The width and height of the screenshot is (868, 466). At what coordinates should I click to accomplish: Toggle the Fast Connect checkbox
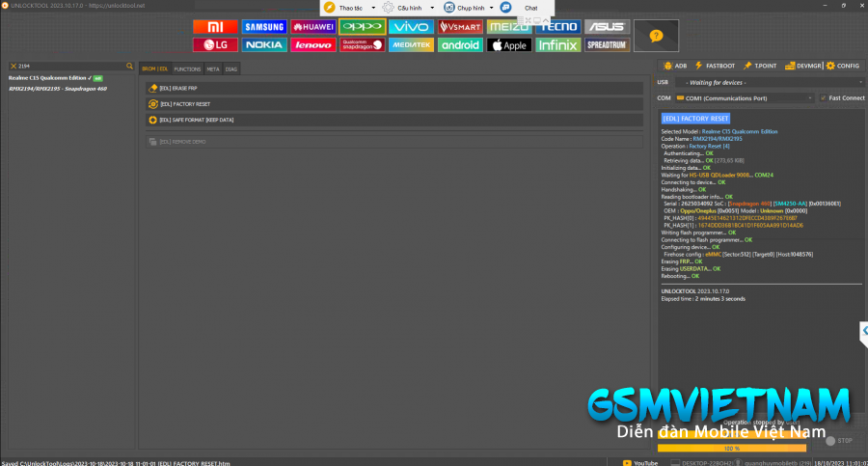coord(824,98)
